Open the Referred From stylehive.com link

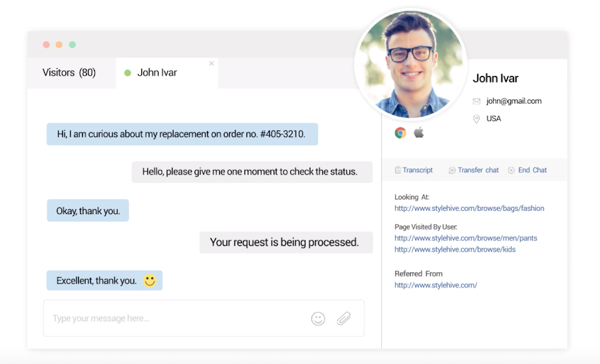[436, 285]
